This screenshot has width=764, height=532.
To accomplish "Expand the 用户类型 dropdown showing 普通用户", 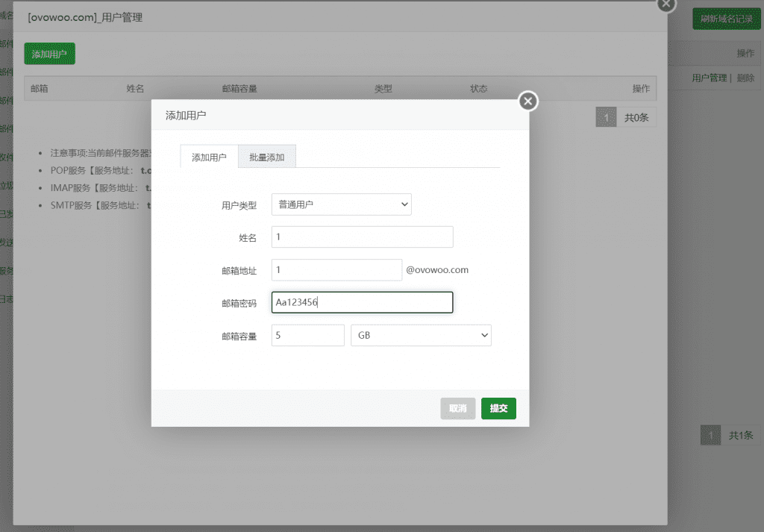I will tap(342, 204).
